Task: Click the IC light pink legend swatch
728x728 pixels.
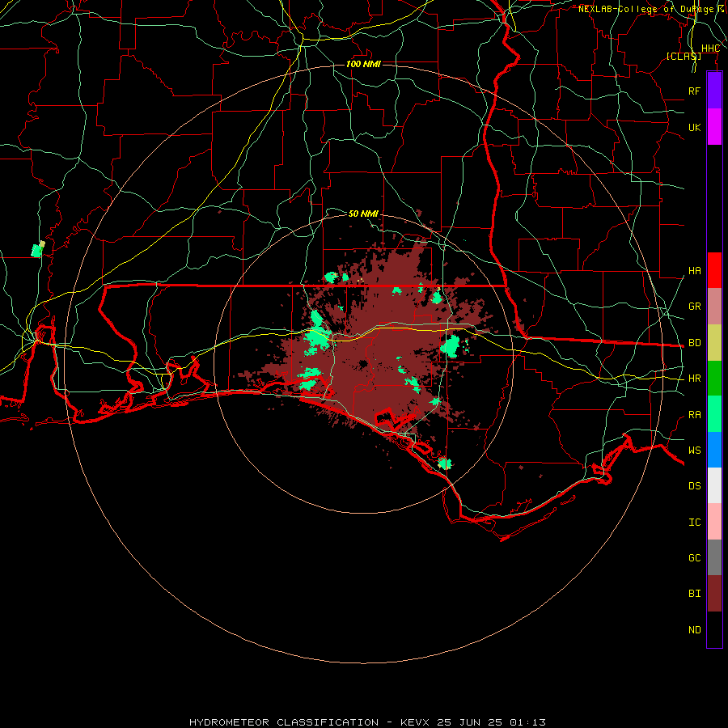Action: pyautogui.click(x=714, y=522)
